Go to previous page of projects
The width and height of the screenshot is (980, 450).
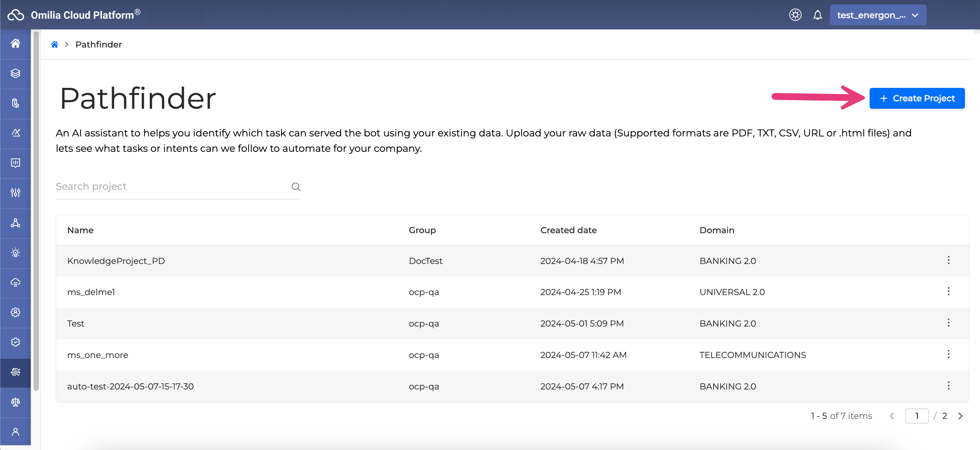892,416
